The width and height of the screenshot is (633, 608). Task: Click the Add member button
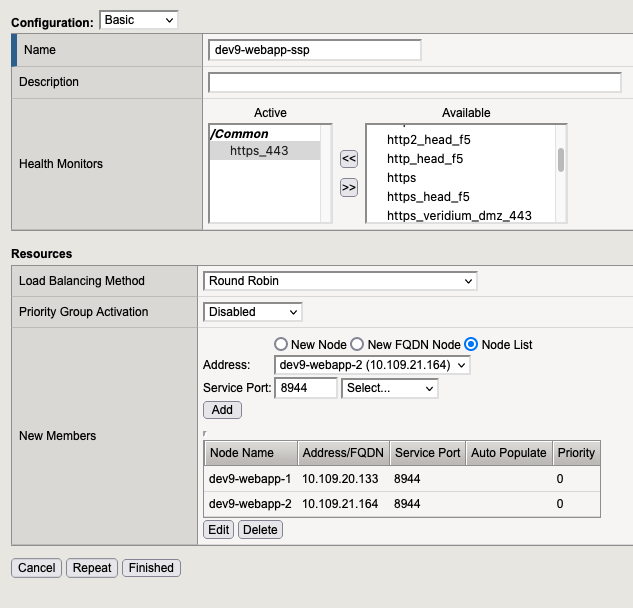pos(222,410)
